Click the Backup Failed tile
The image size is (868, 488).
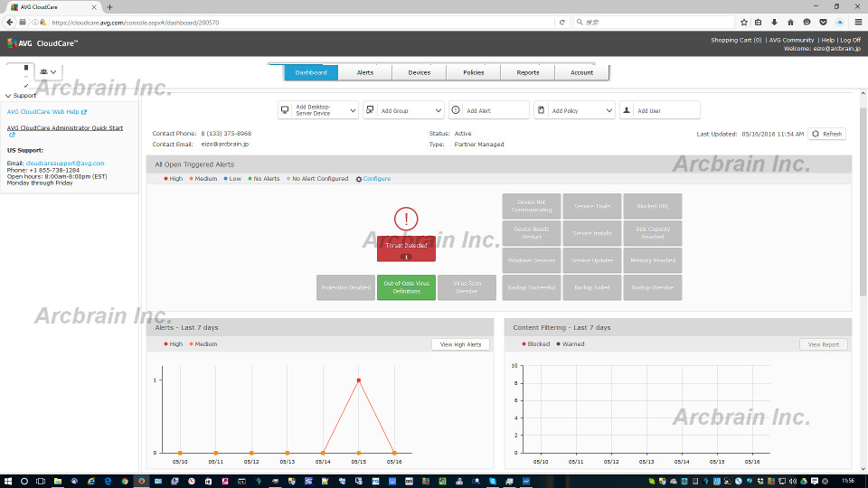[591, 287]
